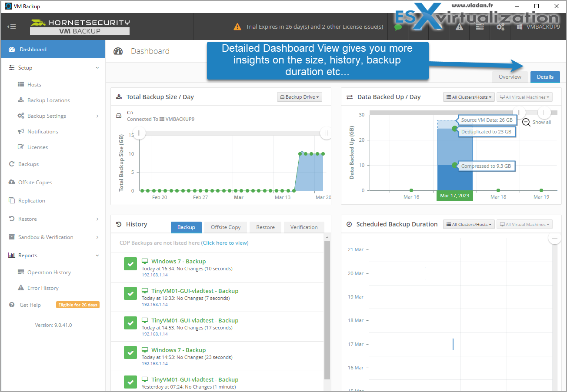The image size is (567, 392).
Task: Click the History list vertical scrollbar
Action: [x=327, y=310]
